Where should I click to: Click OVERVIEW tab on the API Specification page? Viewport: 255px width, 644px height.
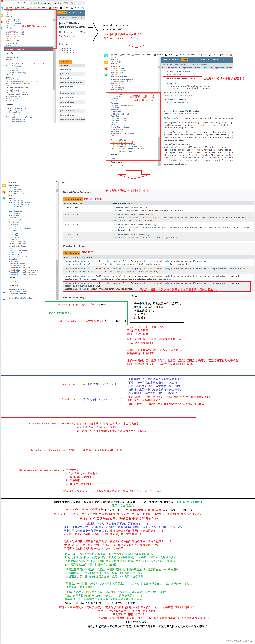tap(62, 13)
